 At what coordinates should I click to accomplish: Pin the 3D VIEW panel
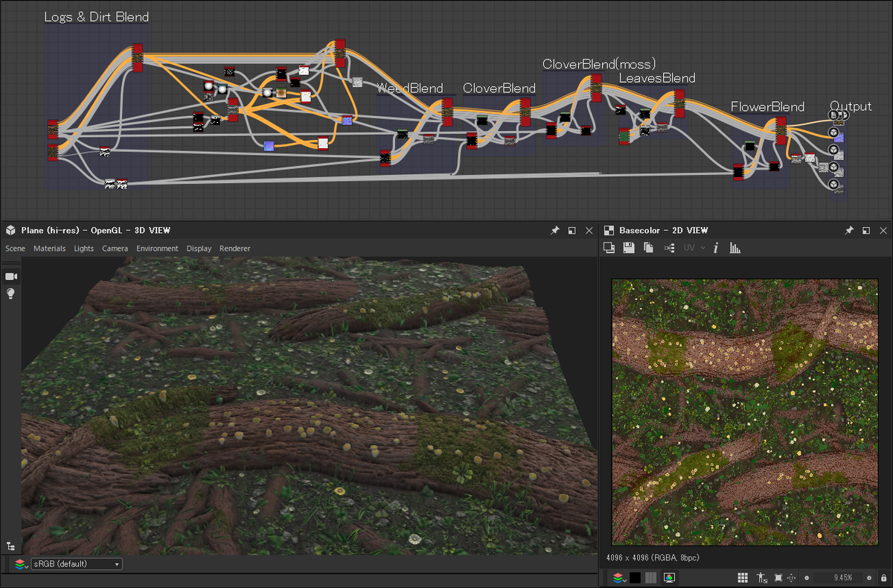pyautogui.click(x=554, y=231)
